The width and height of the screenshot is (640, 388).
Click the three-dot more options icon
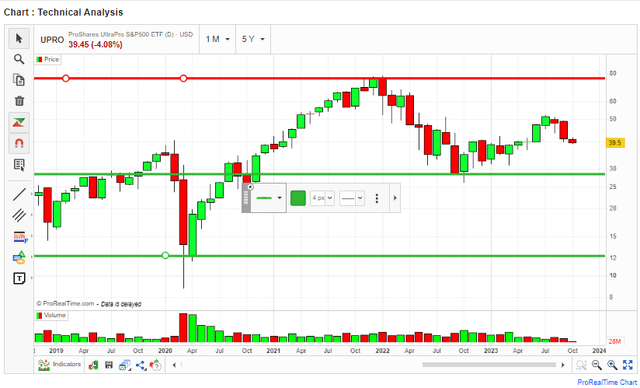tap(377, 198)
